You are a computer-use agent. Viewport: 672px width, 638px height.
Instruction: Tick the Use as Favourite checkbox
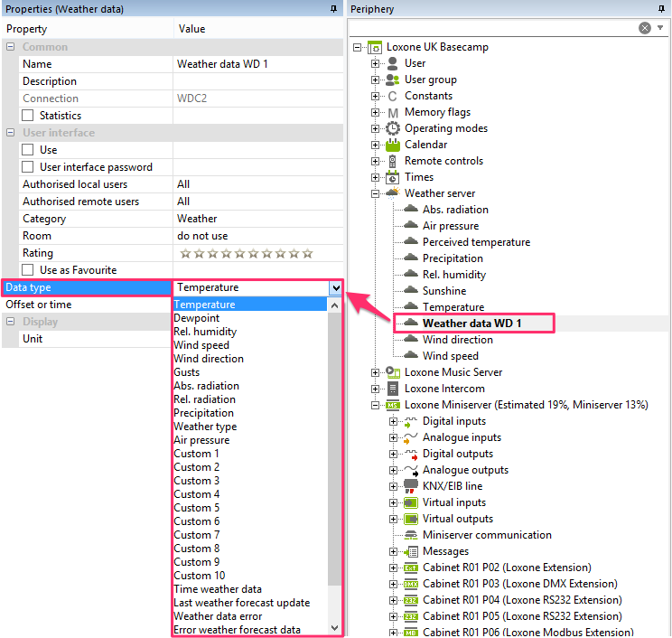click(28, 270)
